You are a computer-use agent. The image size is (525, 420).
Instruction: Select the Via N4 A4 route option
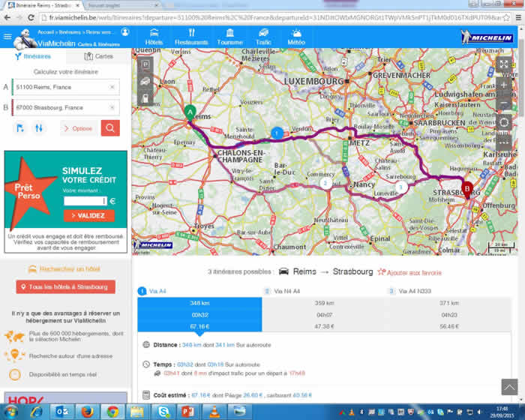[286, 291]
